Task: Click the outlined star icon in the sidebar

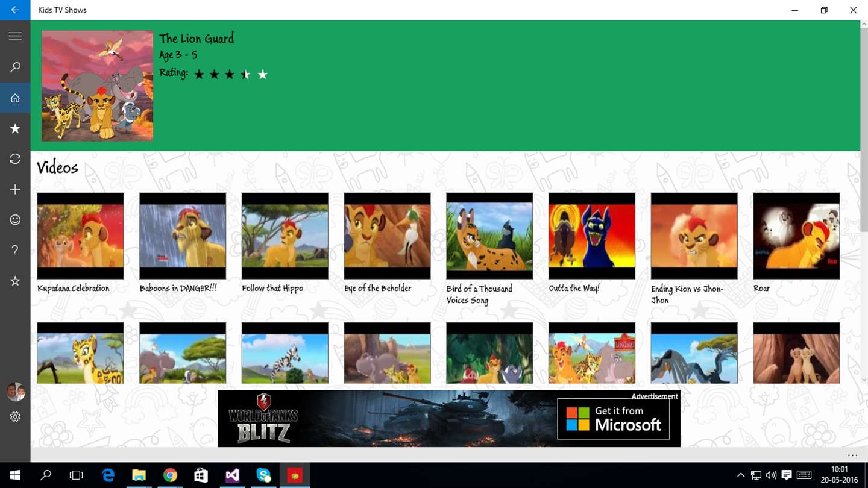Action: [15, 281]
